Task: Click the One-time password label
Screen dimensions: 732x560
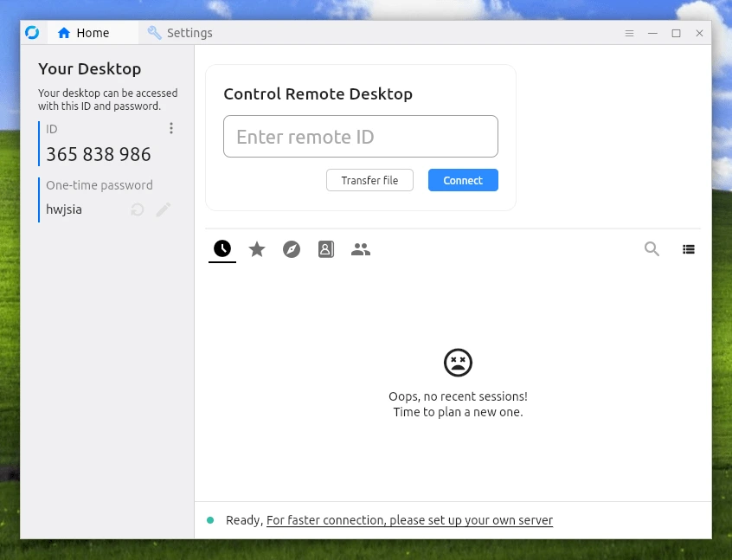Action: click(x=100, y=185)
